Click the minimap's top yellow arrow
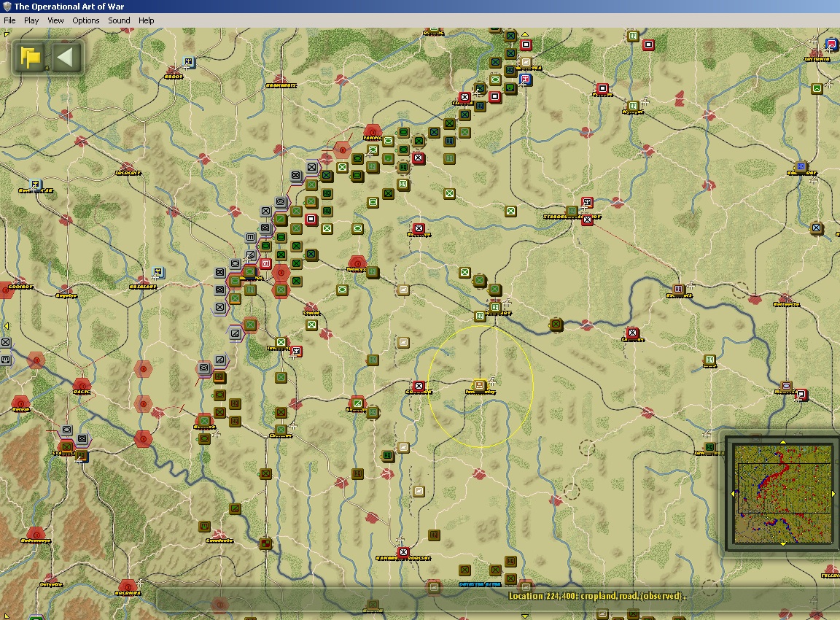The height and width of the screenshot is (620, 840). point(782,442)
